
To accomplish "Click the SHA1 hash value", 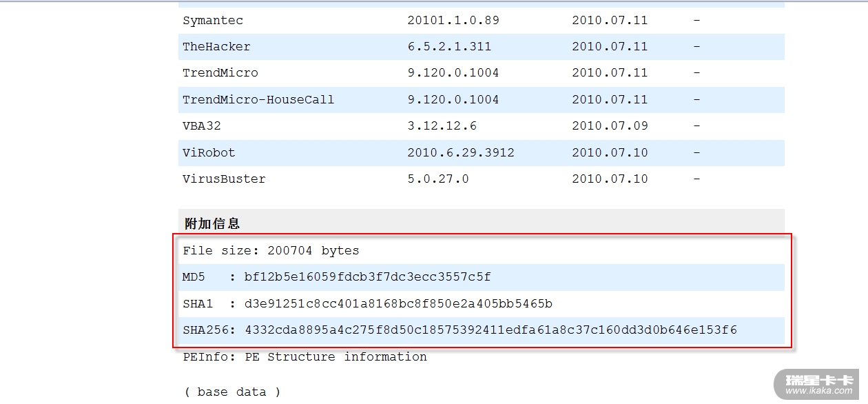I will tap(398, 304).
